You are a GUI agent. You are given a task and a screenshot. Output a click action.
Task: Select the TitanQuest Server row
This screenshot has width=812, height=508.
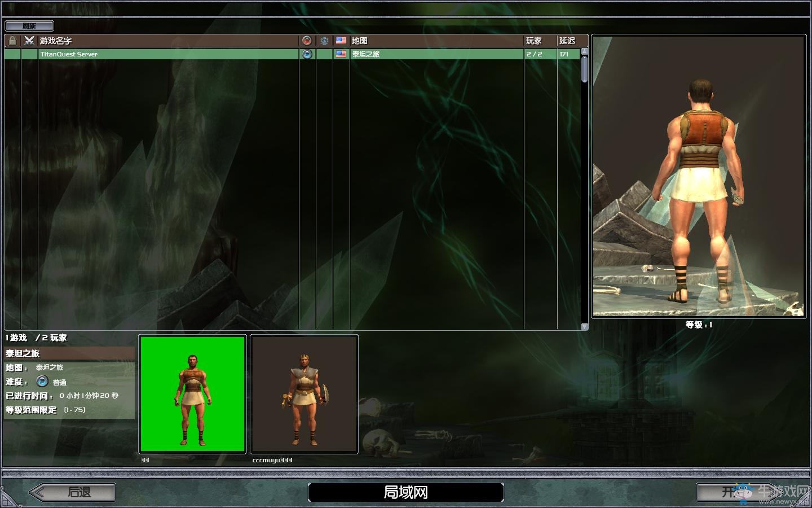[x=292, y=54]
